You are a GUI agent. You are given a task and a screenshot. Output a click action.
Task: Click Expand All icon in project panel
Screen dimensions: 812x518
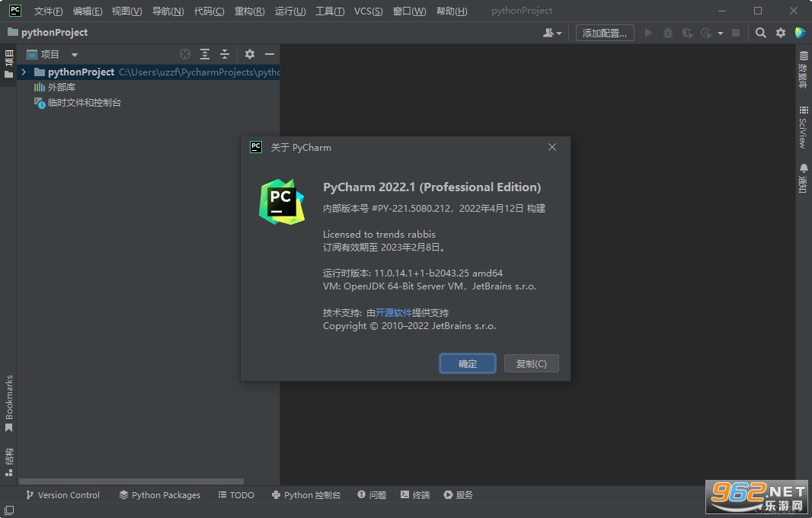pyautogui.click(x=205, y=54)
